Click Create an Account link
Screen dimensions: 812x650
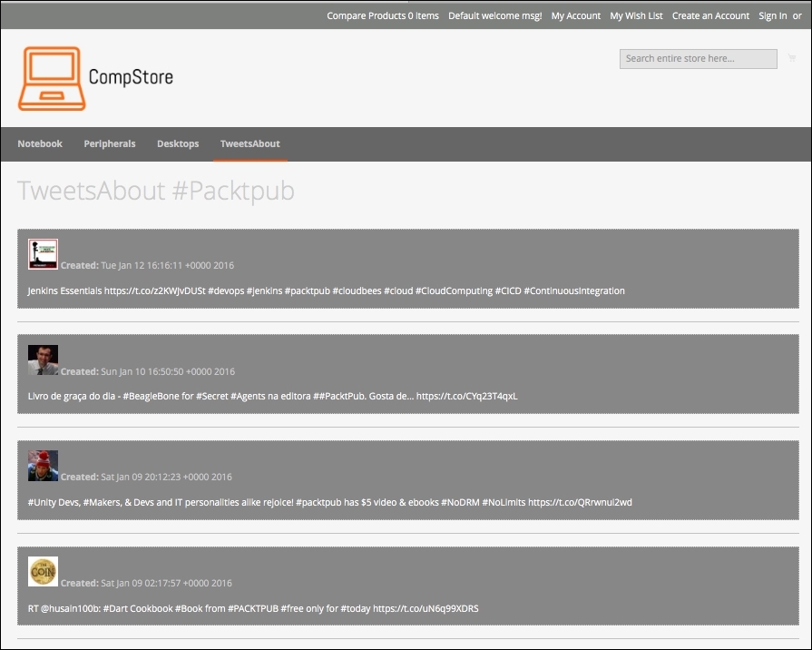tap(710, 15)
